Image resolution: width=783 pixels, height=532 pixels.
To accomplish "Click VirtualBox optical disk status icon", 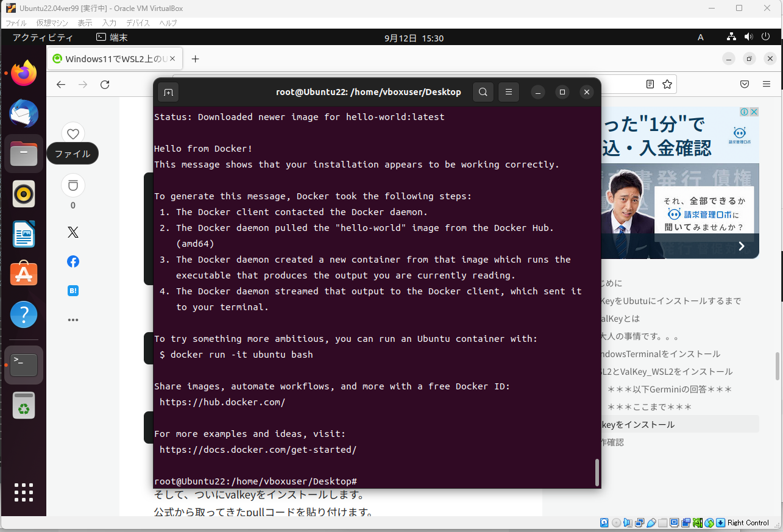I will coord(616,523).
